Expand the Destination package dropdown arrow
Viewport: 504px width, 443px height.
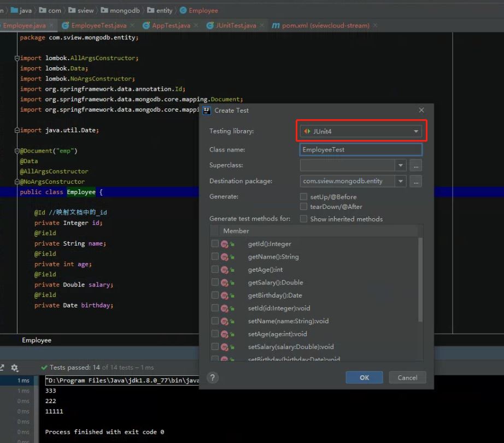click(401, 181)
